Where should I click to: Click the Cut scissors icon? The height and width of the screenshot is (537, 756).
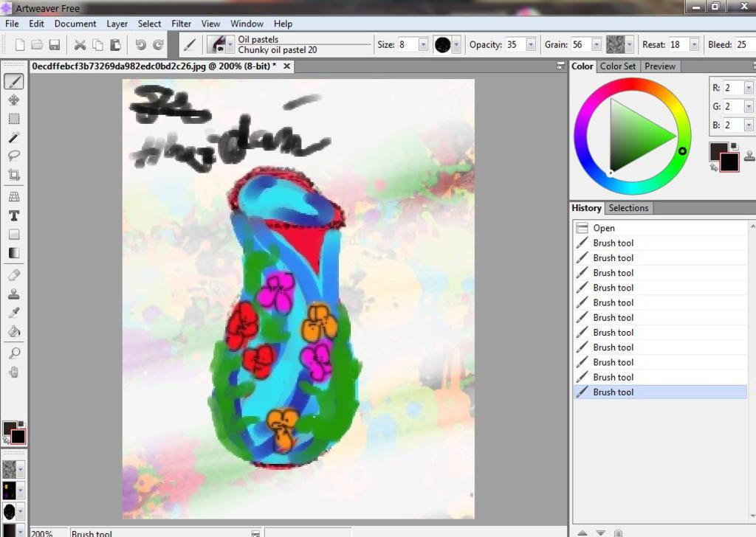point(80,45)
